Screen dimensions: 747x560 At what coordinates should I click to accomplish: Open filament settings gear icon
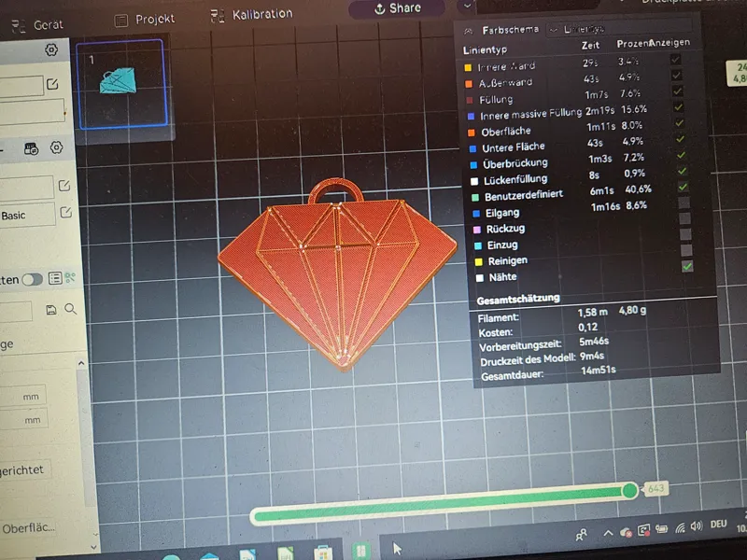56,147
